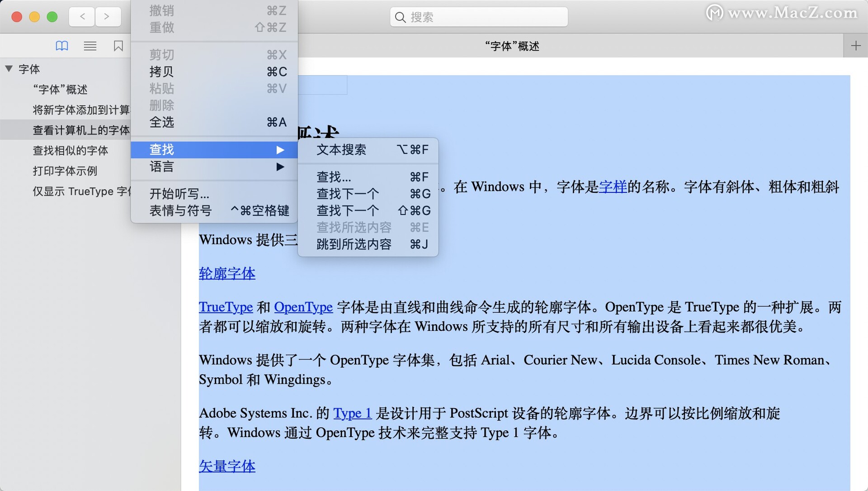
Task: Select 查看计算机上的字体 sidebar topic
Action: coord(81,130)
